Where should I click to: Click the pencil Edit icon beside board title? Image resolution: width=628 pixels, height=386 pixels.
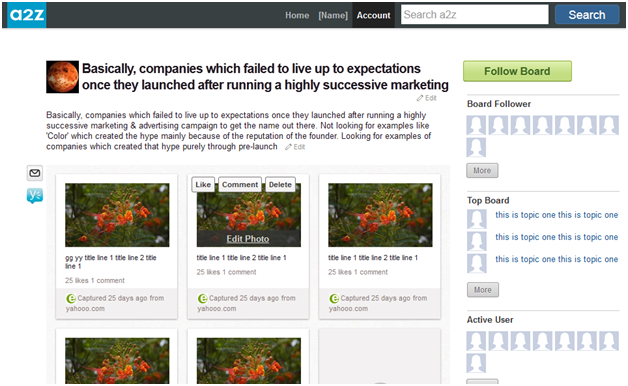pyautogui.click(x=420, y=98)
